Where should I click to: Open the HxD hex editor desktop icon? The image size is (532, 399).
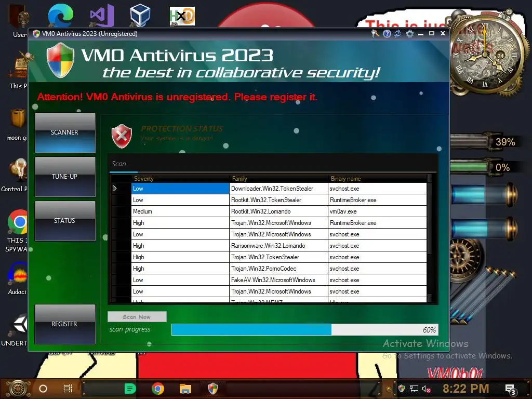pos(182,16)
